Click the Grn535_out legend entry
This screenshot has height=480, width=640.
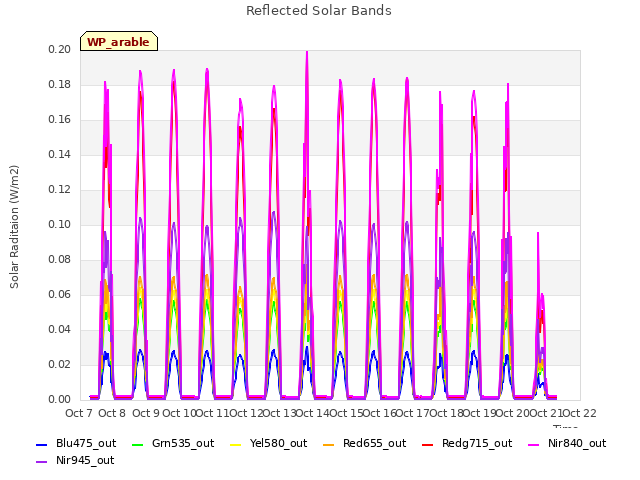pos(173,443)
